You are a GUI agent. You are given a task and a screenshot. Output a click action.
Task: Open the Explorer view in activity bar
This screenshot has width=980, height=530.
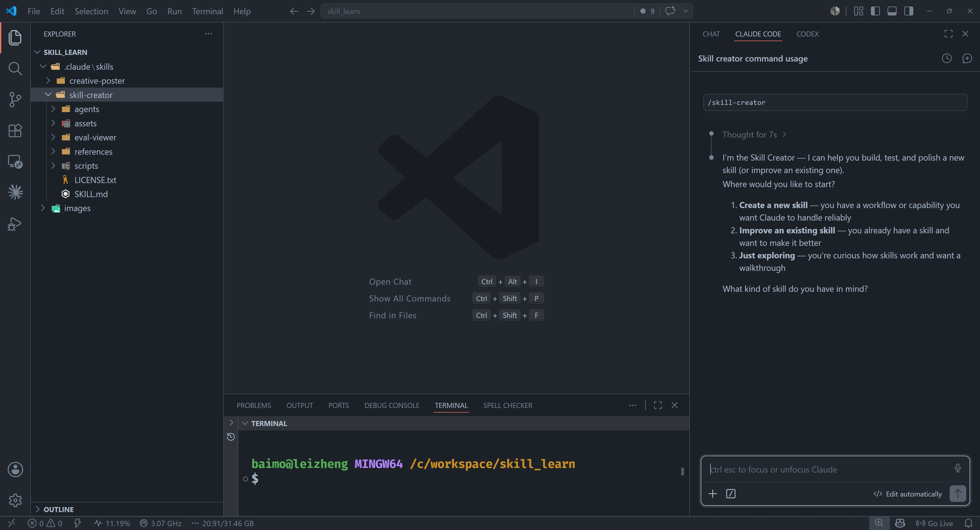pyautogui.click(x=15, y=37)
